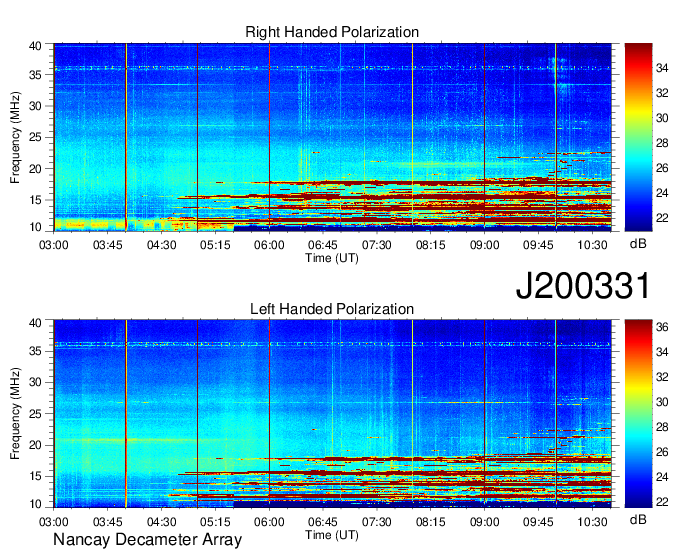Viewport: 680px width, 552px height.
Task: Click the 06:00 tick label on top plot
Action: pos(269,245)
